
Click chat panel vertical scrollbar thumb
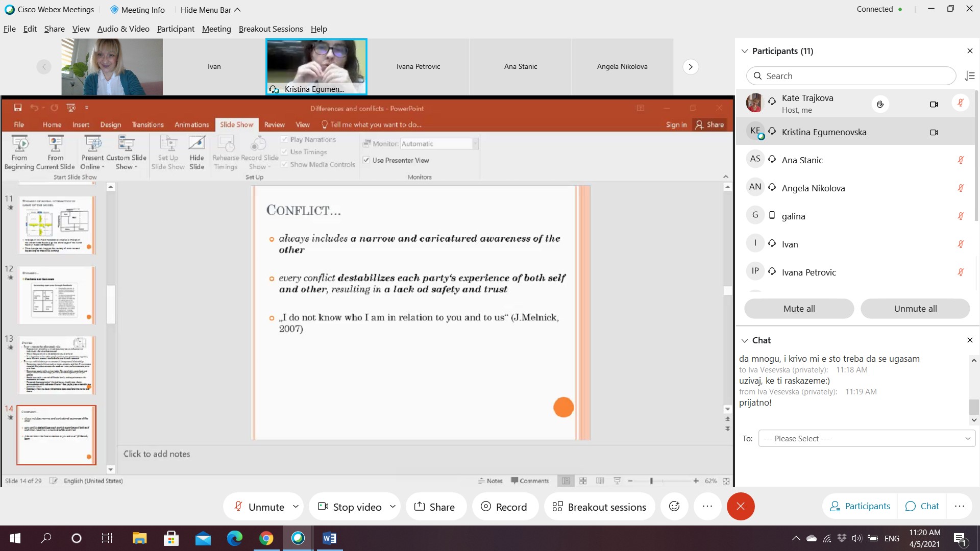[974, 407]
